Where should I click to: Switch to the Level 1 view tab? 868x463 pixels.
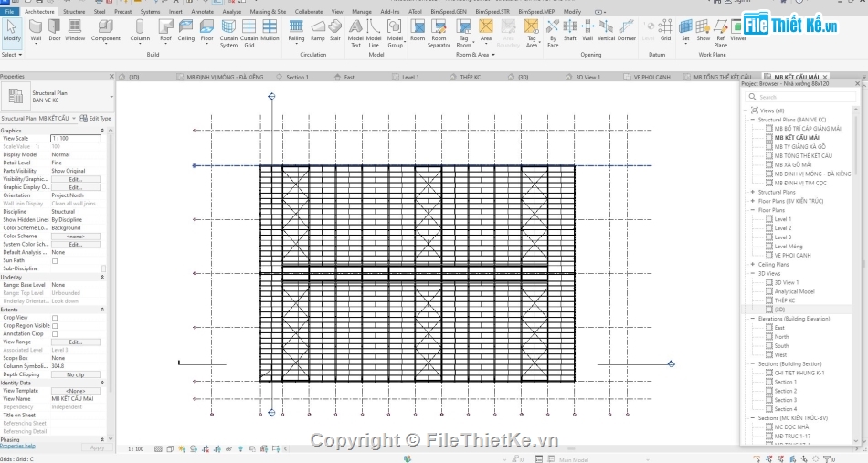(409, 77)
